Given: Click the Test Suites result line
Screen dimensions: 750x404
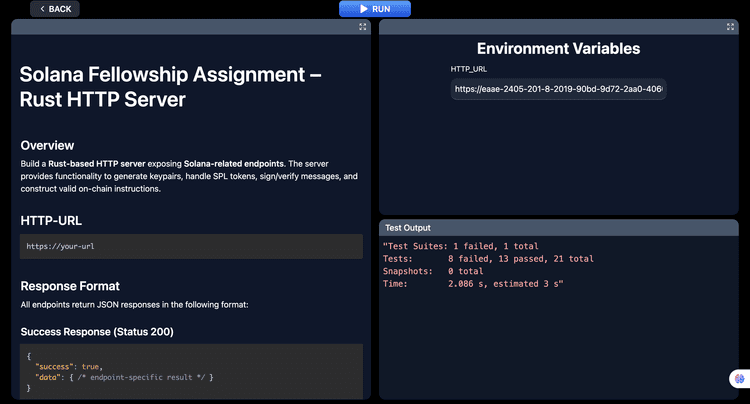Looking at the screenshot, I should 472,244.
